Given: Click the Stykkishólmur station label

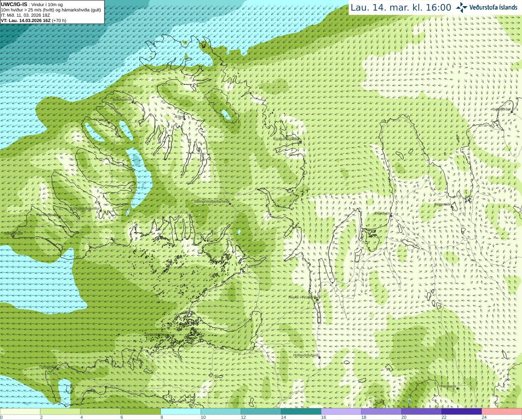Looking at the screenshot, I should pos(156,334).
